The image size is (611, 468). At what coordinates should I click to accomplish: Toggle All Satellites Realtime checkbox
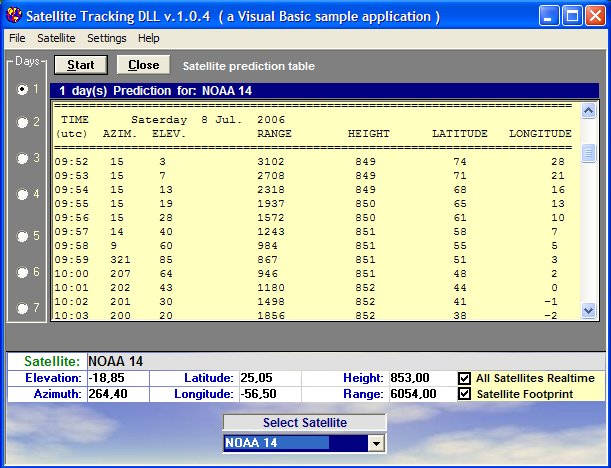464,378
